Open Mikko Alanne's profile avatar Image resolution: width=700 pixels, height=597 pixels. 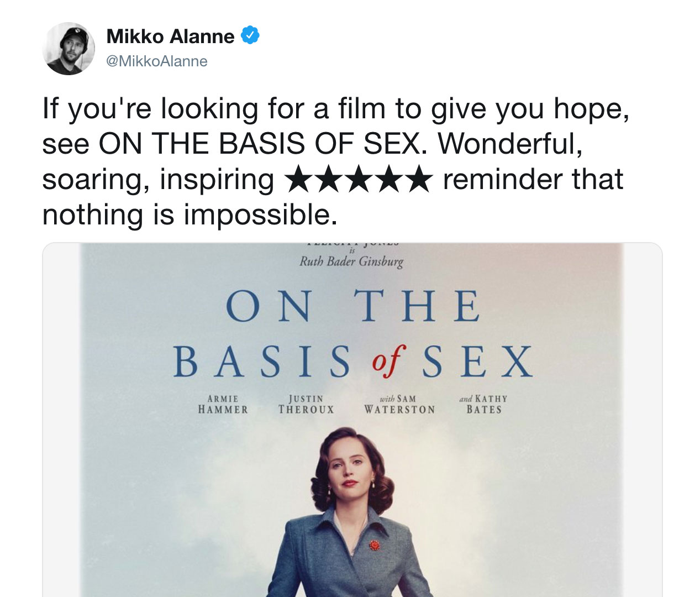69,49
